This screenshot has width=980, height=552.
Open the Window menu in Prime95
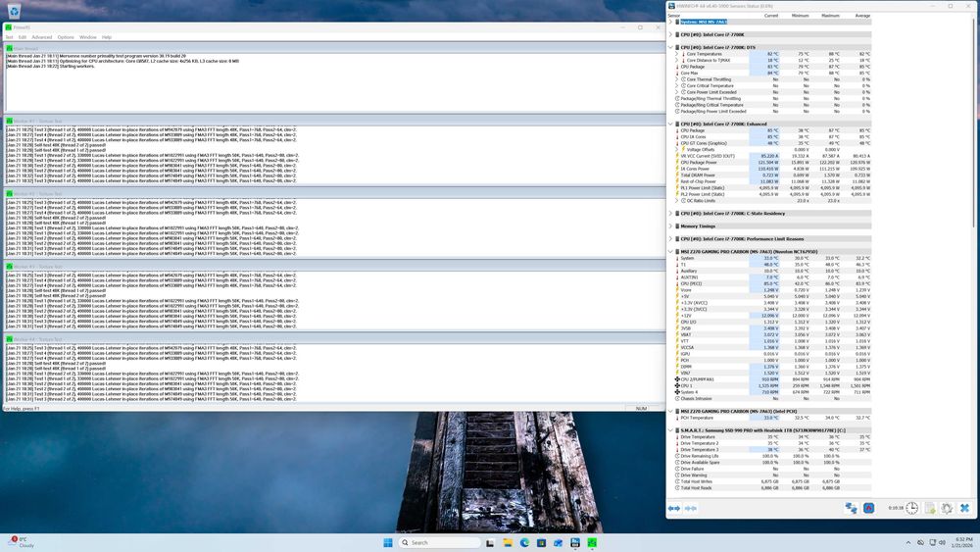coord(88,37)
